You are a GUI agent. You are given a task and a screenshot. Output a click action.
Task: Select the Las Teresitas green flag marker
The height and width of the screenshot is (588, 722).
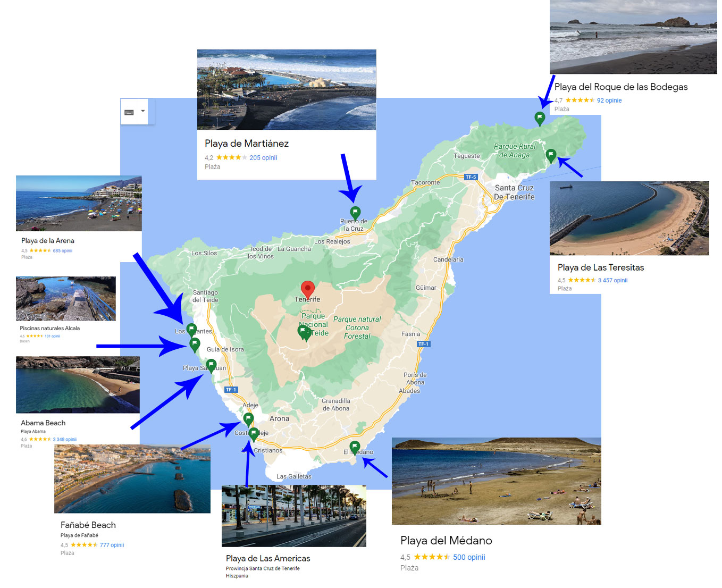[x=551, y=156]
